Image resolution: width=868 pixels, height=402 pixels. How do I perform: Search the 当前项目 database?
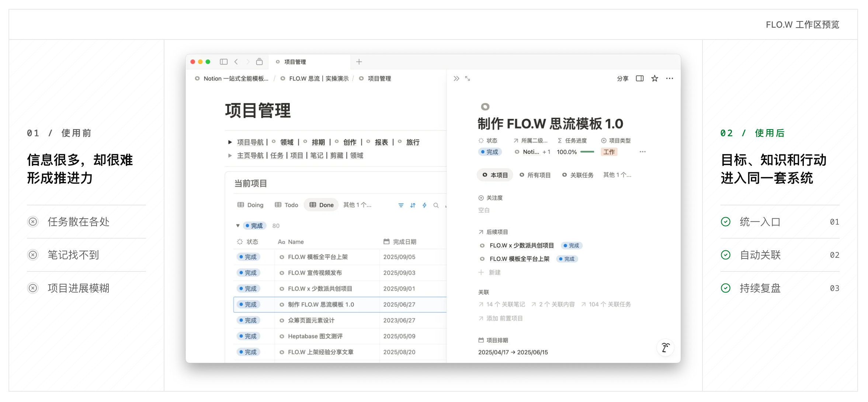(436, 205)
